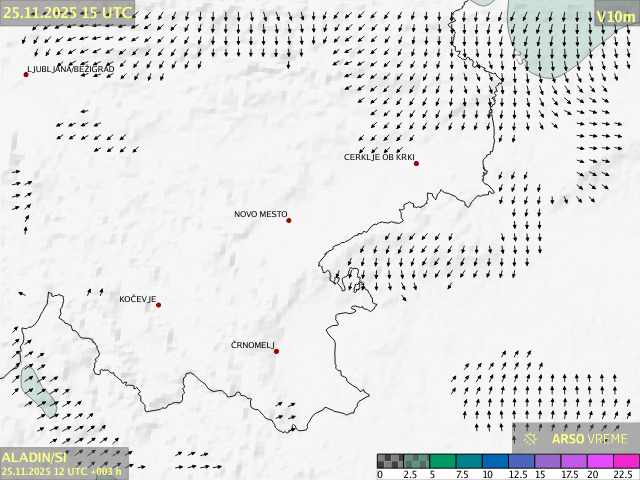Click the small green wind patch at lower left
The width and height of the screenshot is (640, 480).
pos(38,391)
